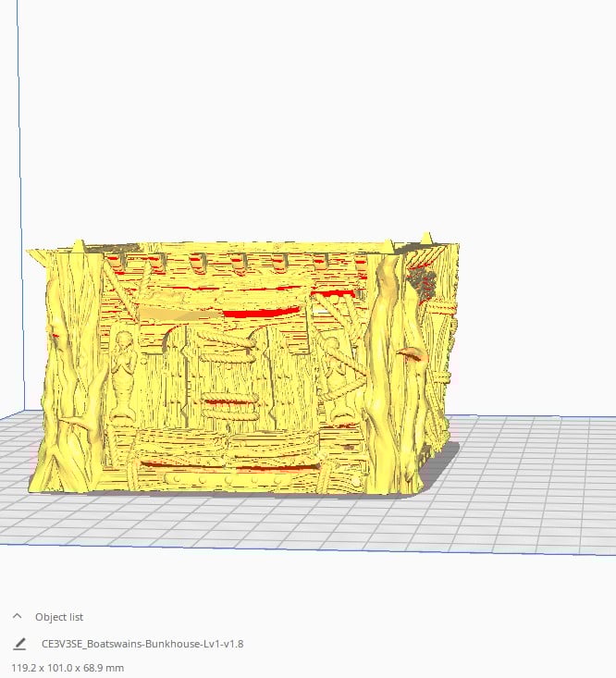Select the yellow bunkhouse model on the build plate

pos(244,367)
